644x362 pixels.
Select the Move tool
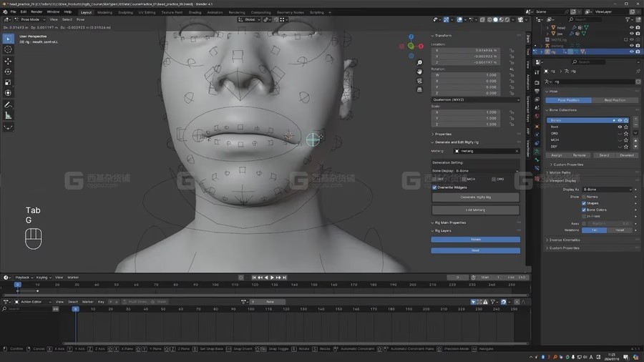coord(8,61)
